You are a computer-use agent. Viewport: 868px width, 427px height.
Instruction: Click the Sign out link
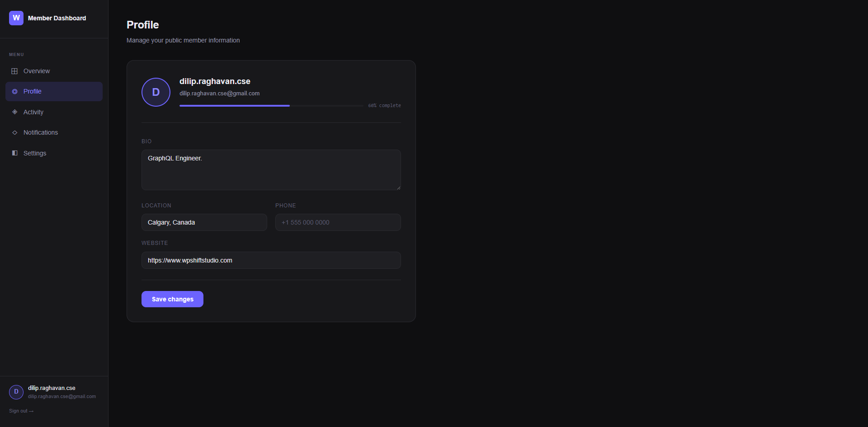pyautogui.click(x=21, y=411)
